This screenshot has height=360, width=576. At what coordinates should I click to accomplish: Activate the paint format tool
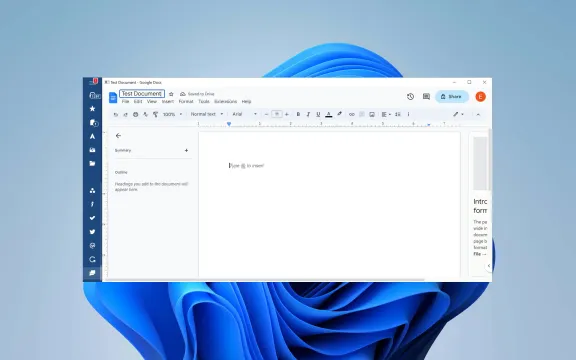coord(155,115)
